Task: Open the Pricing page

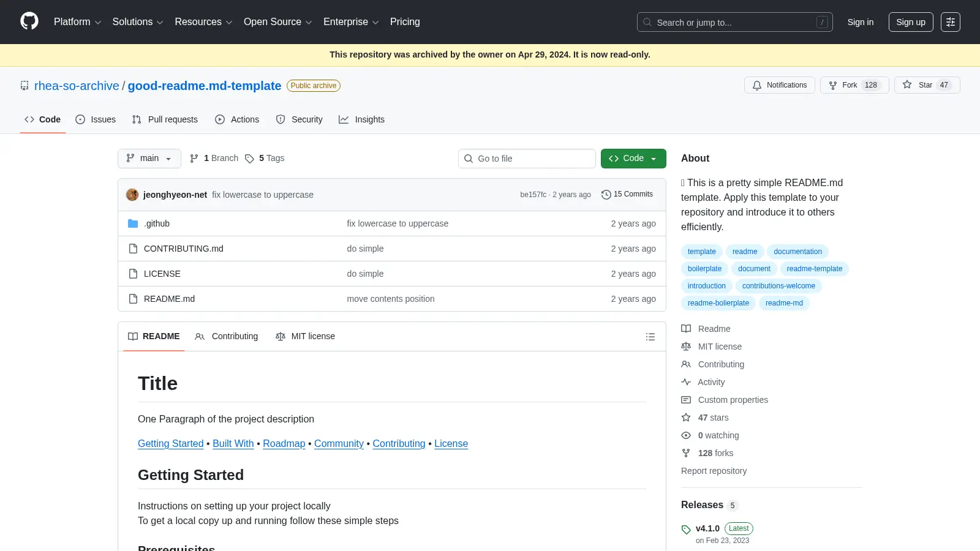Action: [x=405, y=22]
